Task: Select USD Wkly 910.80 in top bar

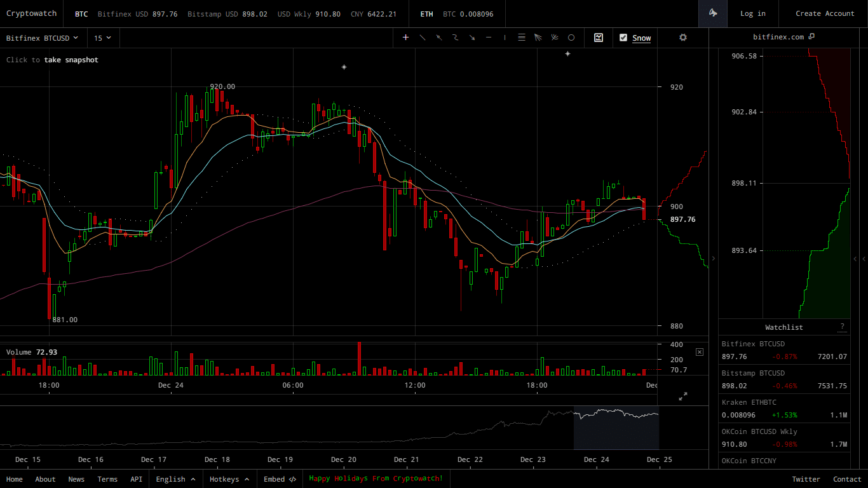Action: [x=309, y=14]
